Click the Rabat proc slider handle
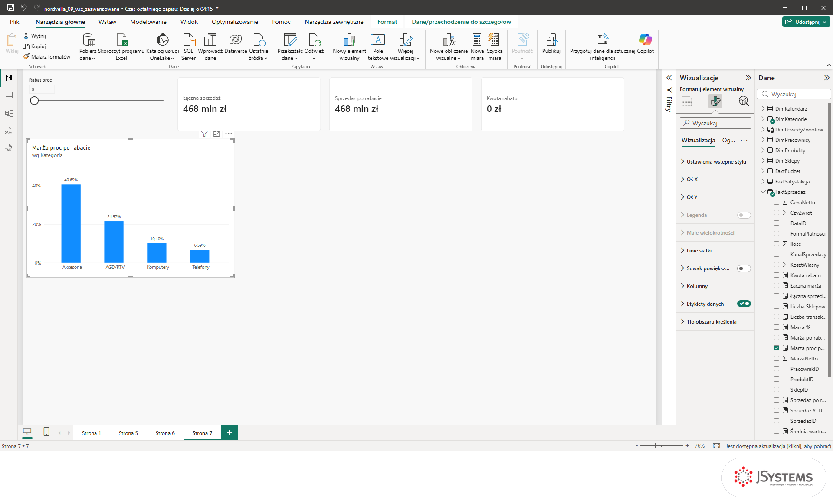 tap(34, 101)
